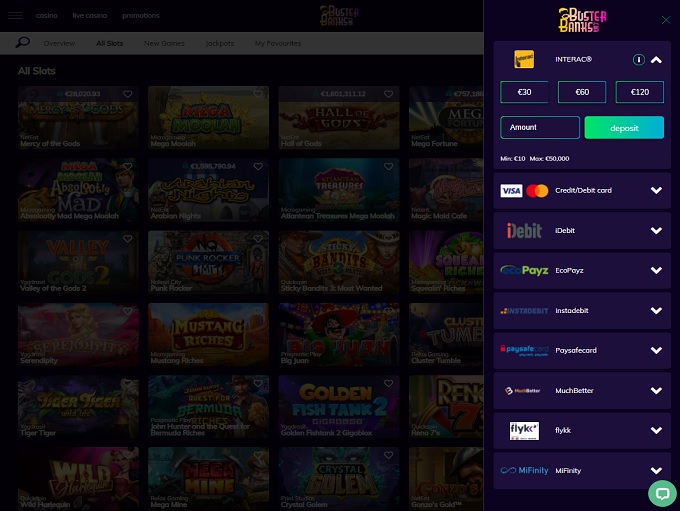Click the MiFinity logo
The image size is (680, 511).
click(524, 470)
